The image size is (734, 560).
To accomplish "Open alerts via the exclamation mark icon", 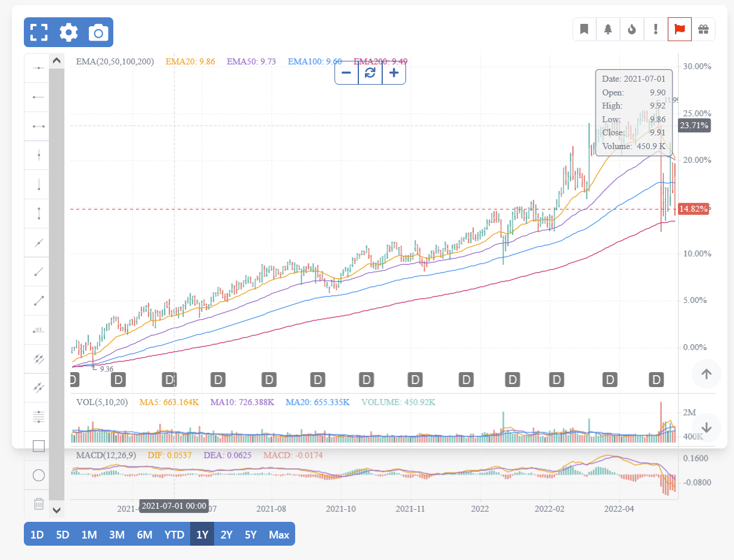I will [x=655, y=29].
